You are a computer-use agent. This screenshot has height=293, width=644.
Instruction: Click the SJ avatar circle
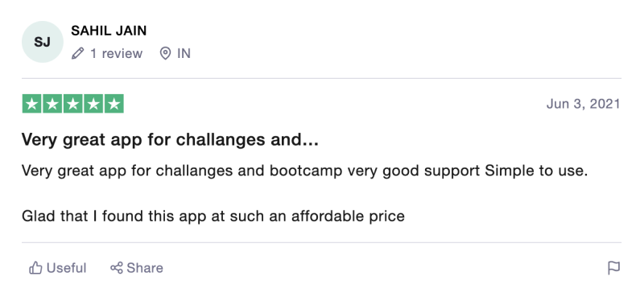[x=43, y=42]
